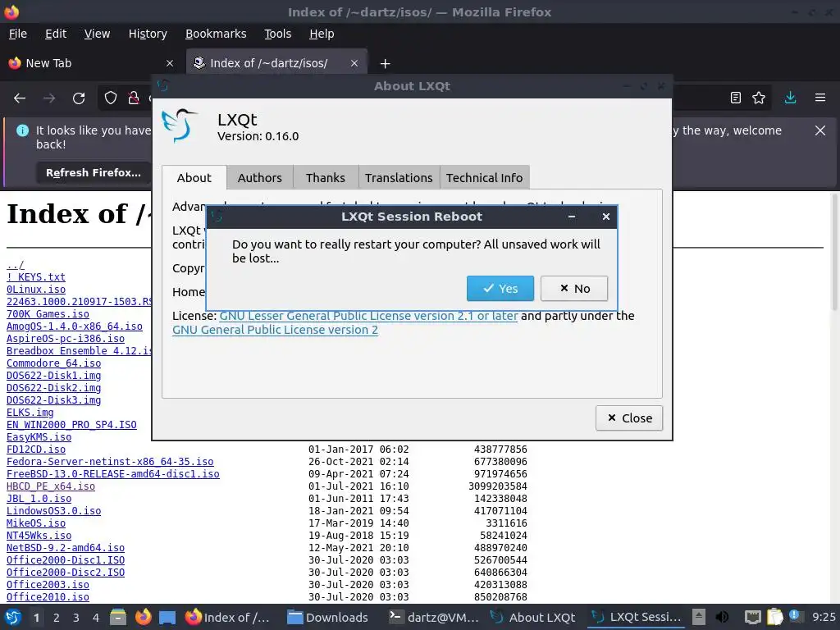840x630 pixels.
Task: Toggle Firefox reader view
Action: (x=736, y=98)
